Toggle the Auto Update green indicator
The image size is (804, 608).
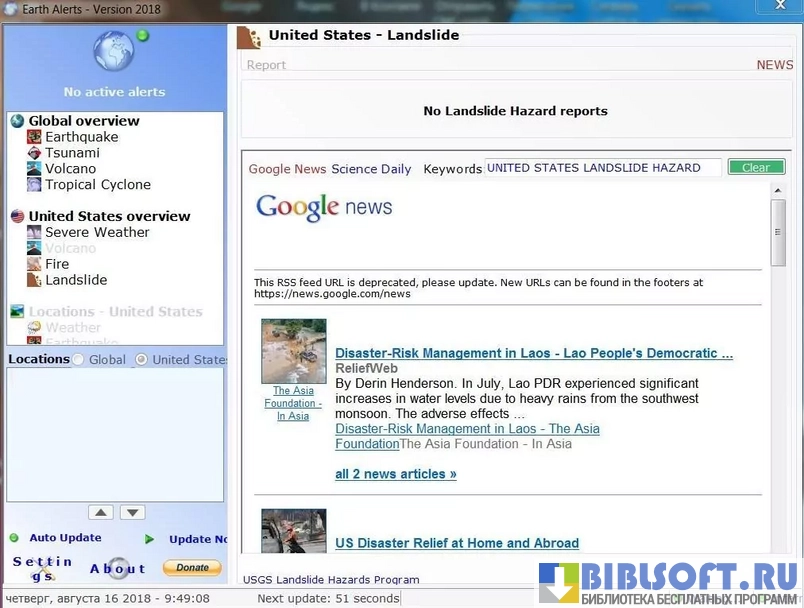tap(14, 538)
